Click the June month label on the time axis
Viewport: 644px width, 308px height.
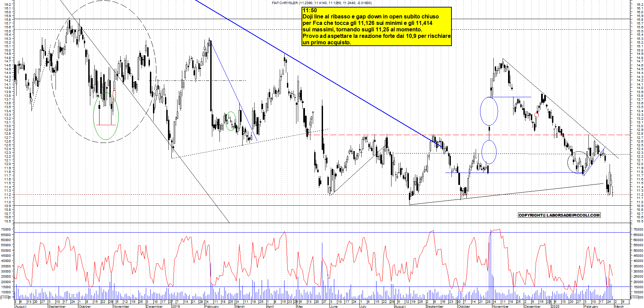(x=334, y=306)
